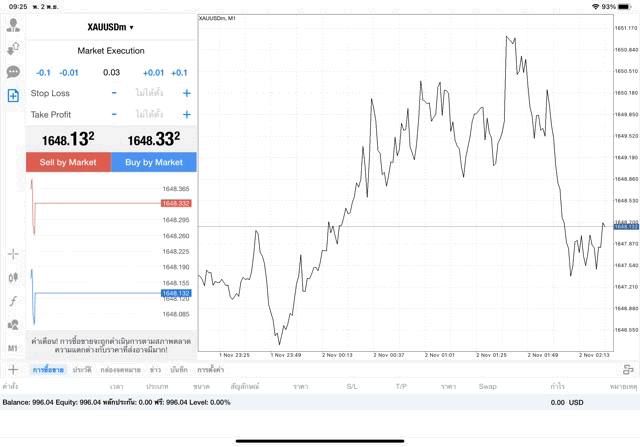Decrease the Take Profit with minus
The image size is (640, 447).
pos(114,114)
